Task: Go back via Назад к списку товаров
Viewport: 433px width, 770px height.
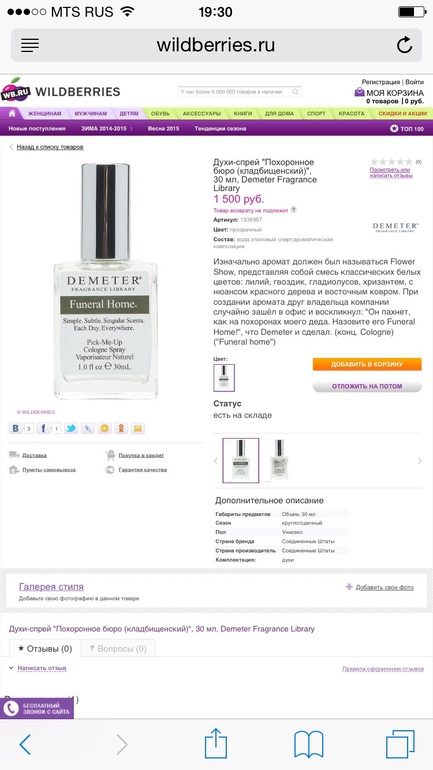Action: click(x=50, y=147)
